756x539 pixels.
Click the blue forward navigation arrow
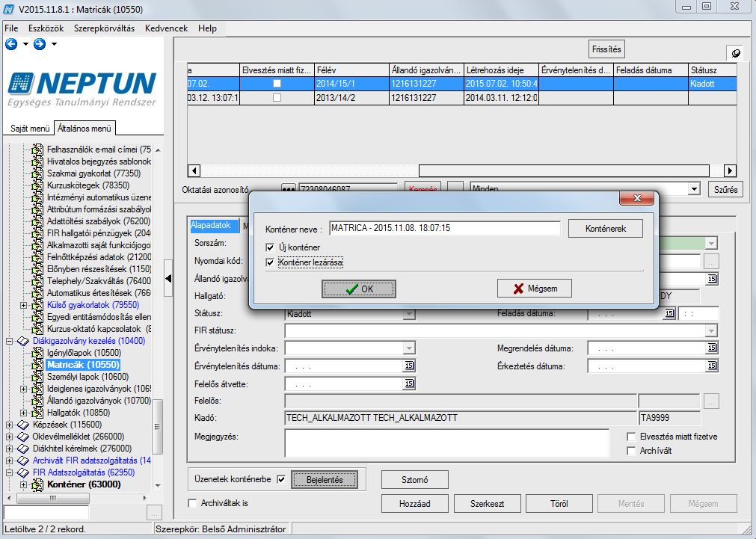pyautogui.click(x=40, y=44)
